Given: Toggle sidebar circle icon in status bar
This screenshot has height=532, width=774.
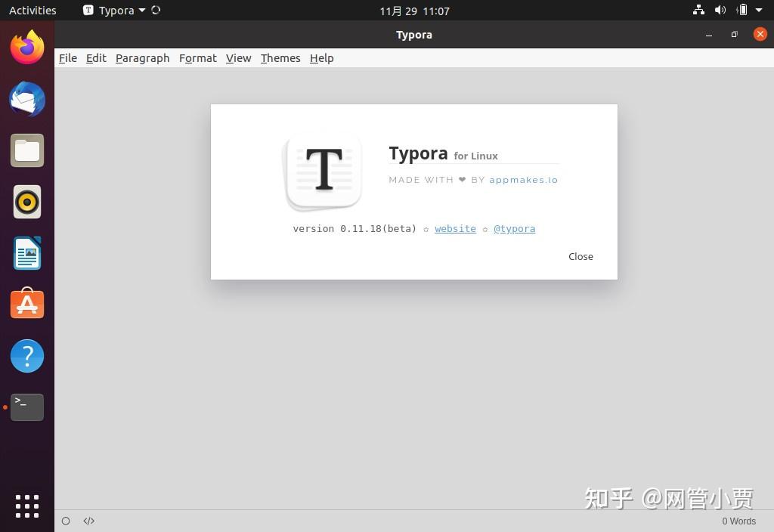Looking at the screenshot, I should [66, 521].
